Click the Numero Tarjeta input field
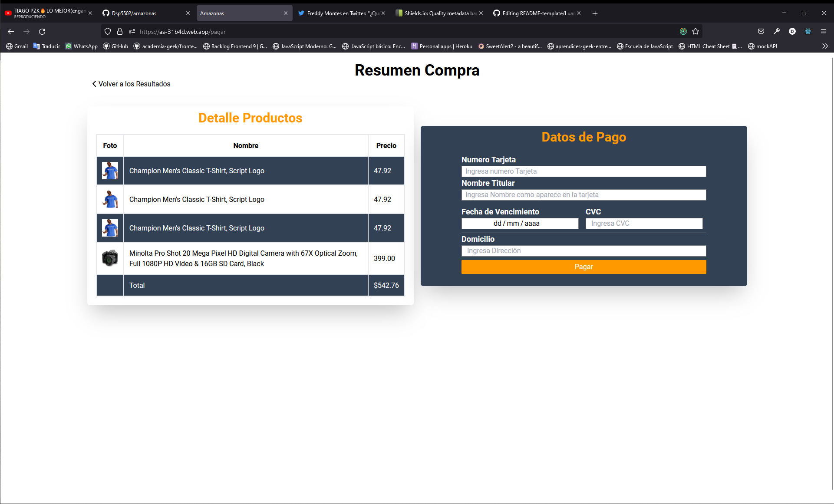This screenshot has width=834, height=504. pos(583,171)
